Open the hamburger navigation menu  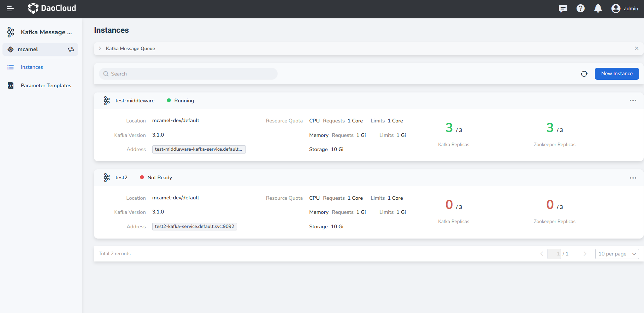[x=10, y=8]
